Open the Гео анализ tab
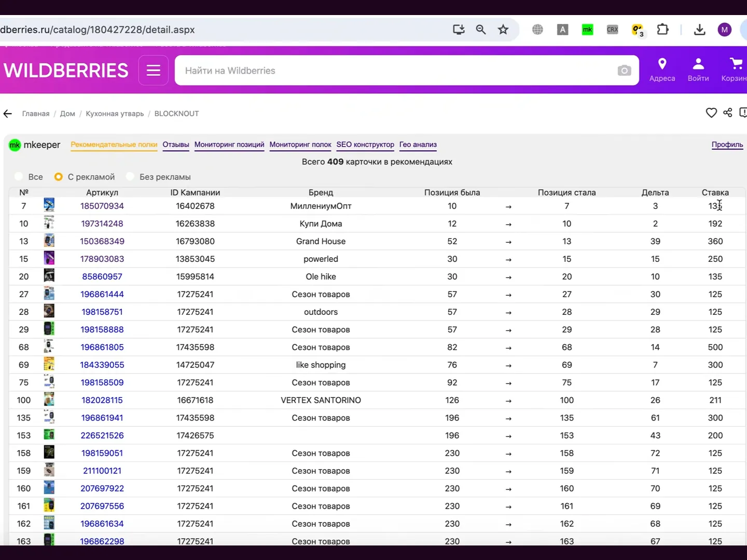The image size is (747, 560). tap(418, 145)
